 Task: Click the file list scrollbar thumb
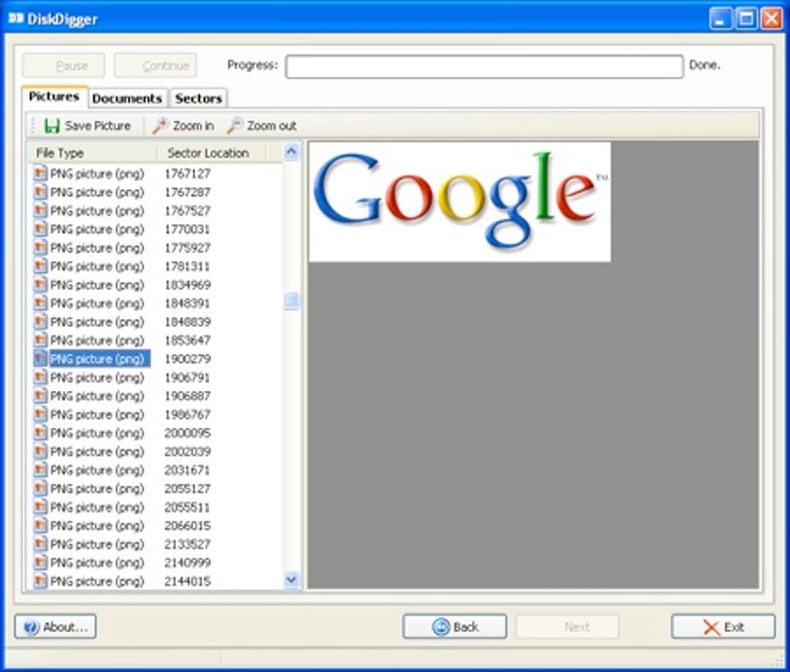point(292,301)
